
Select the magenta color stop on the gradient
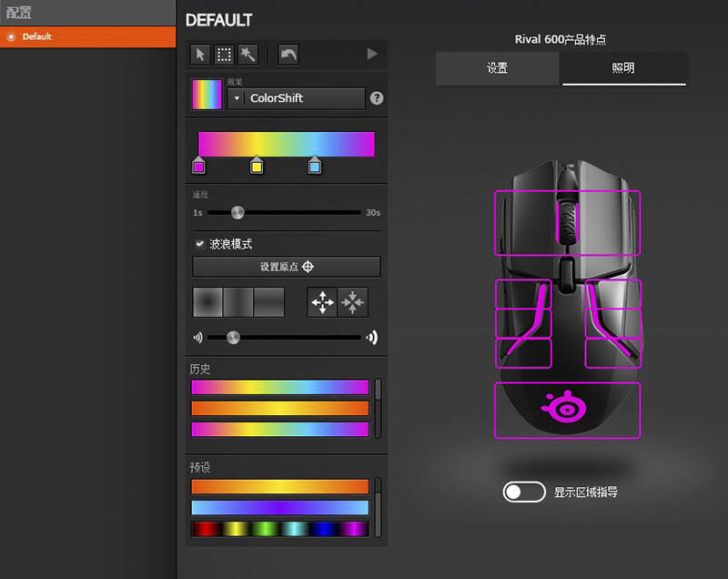coord(198,167)
